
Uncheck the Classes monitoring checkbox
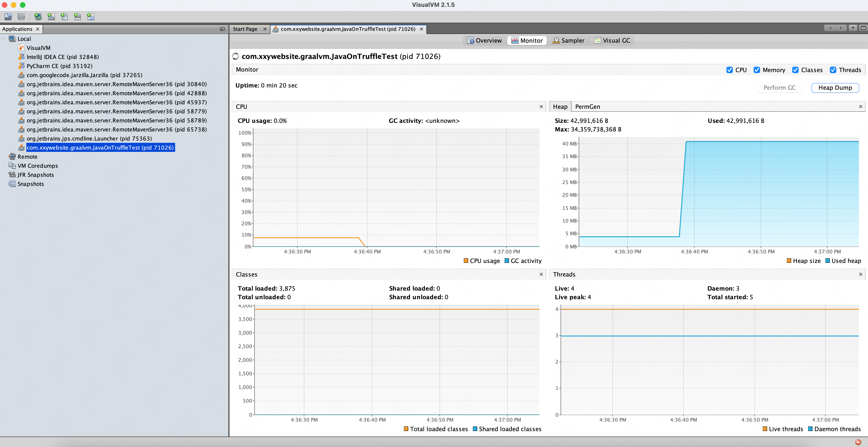[x=796, y=70]
